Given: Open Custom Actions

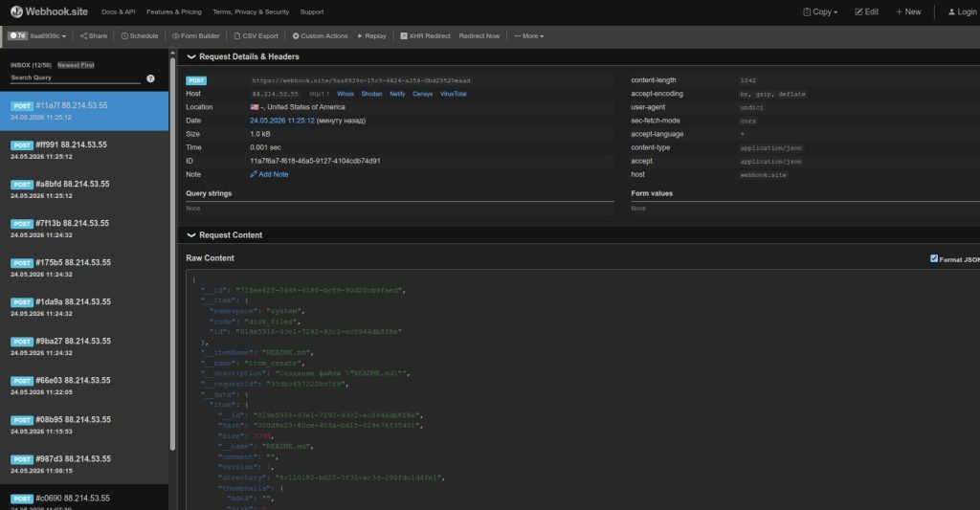Looking at the screenshot, I should (320, 36).
